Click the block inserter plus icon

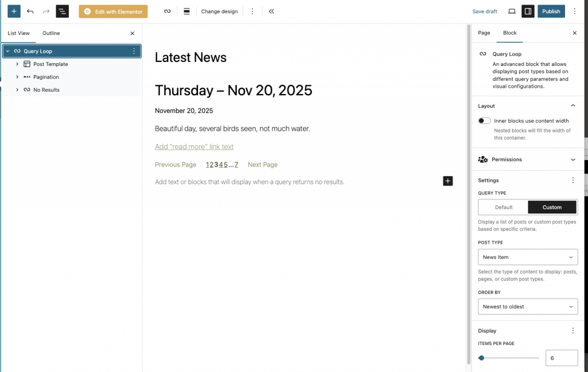(14, 11)
